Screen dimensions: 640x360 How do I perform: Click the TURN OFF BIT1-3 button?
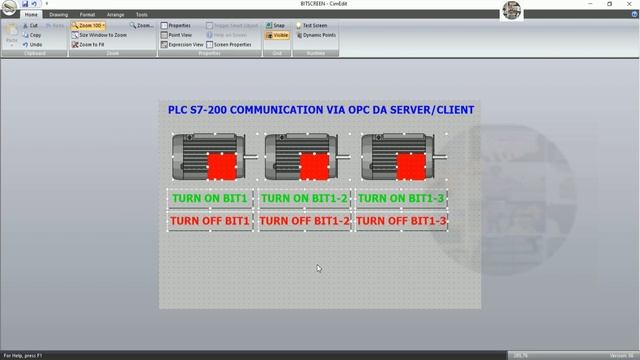pyautogui.click(x=401, y=221)
